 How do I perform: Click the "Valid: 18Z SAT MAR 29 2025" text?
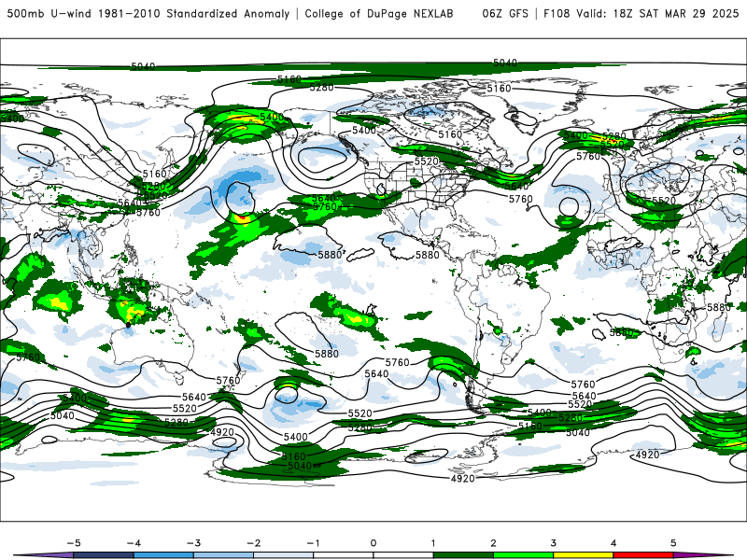pyautogui.click(x=657, y=14)
